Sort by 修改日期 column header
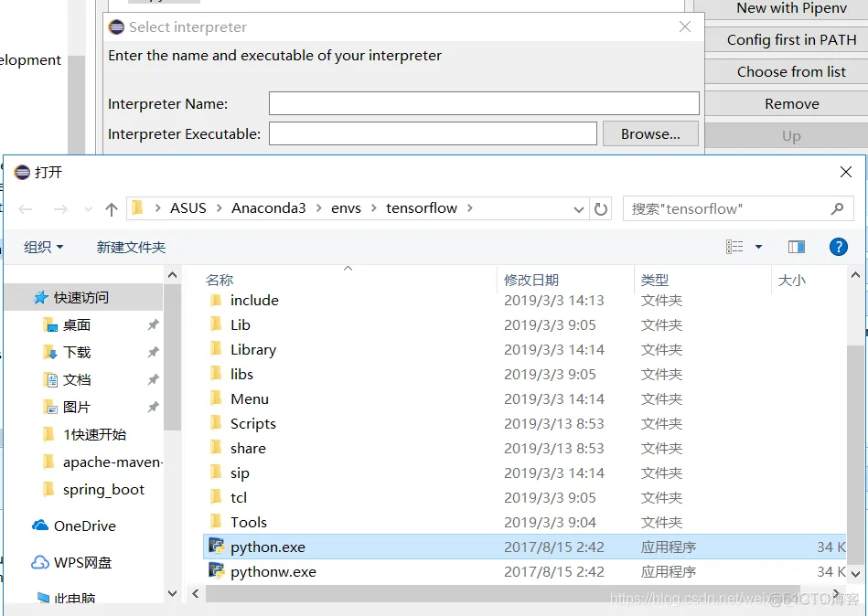868x616 pixels. click(530, 281)
